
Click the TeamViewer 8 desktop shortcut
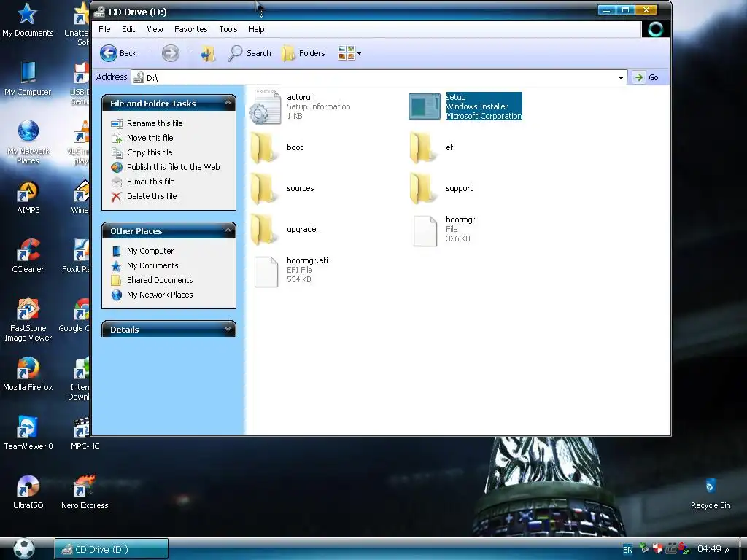28,433
